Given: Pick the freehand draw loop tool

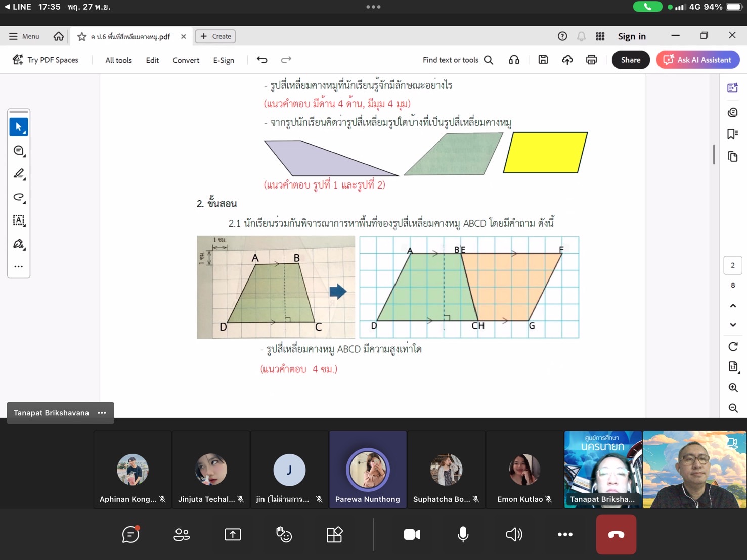Looking at the screenshot, I should pyautogui.click(x=19, y=197).
